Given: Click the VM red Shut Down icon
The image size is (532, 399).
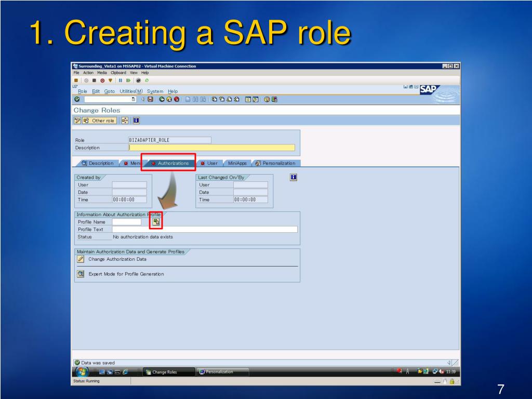Looking at the screenshot, I should 102,81.
